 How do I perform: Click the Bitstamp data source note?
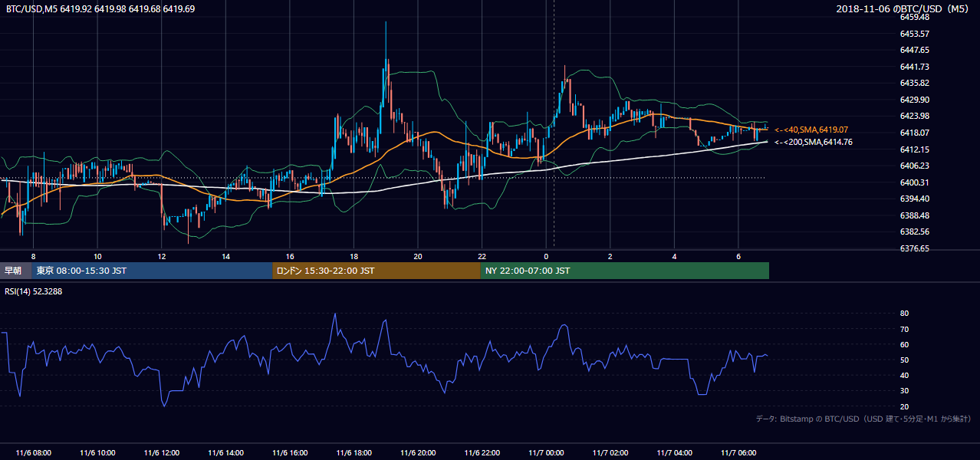tap(863, 419)
